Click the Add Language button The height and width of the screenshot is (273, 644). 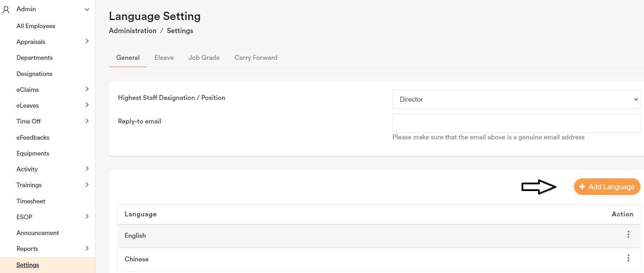(x=607, y=187)
